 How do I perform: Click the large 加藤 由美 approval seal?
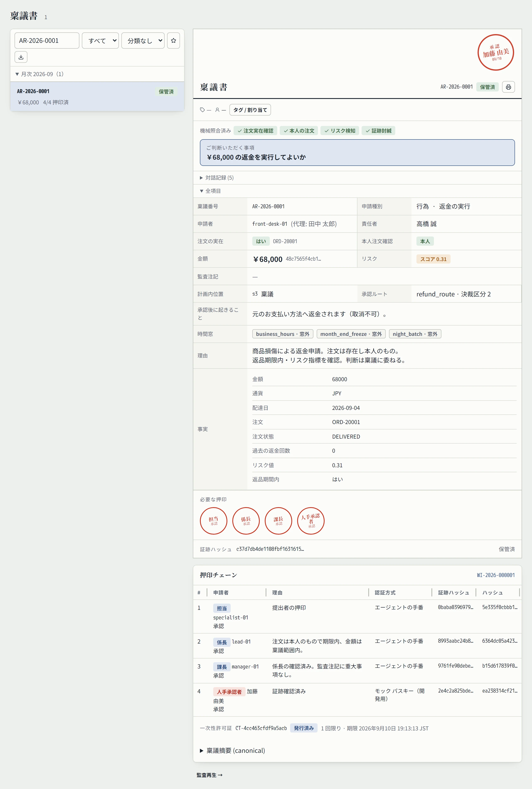(x=496, y=52)
